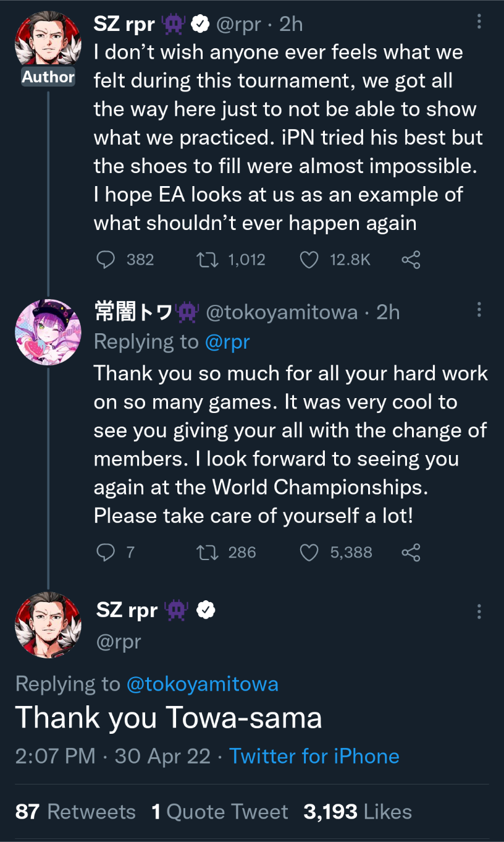The height and width of the screenshot is (842, 504).
Task: Open the @rpr mention in Towa's reply
Action: tap(227, 342)
